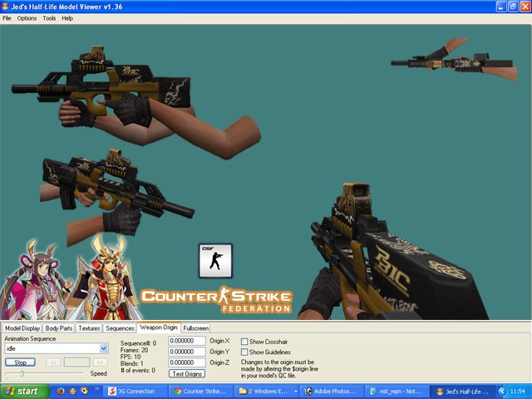Click the system clock showing 11:54
The width and height of the screenshot is (532, 399).
click(517, 392)
